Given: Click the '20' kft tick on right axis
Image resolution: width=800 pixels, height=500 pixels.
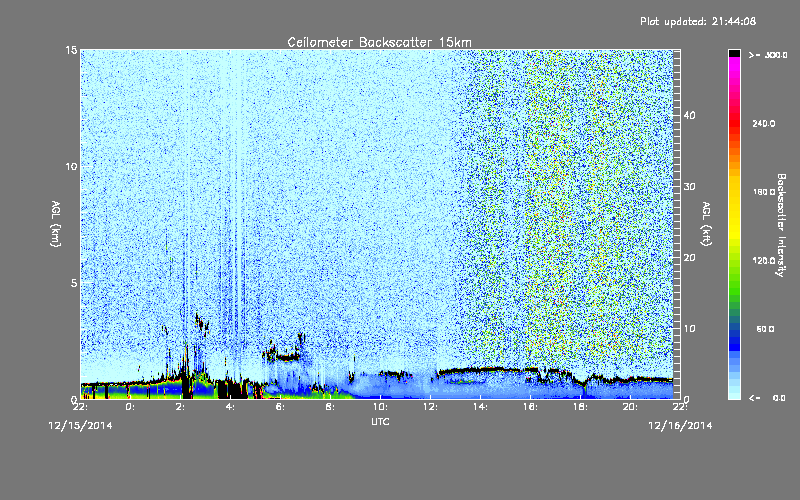Looking at the screenshot, I should [689, 258].
